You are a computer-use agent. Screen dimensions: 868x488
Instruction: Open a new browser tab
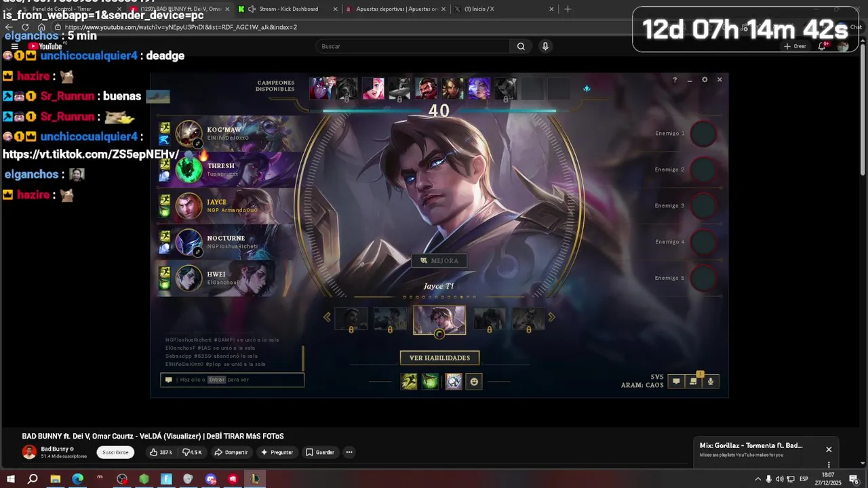coord(568,9)
